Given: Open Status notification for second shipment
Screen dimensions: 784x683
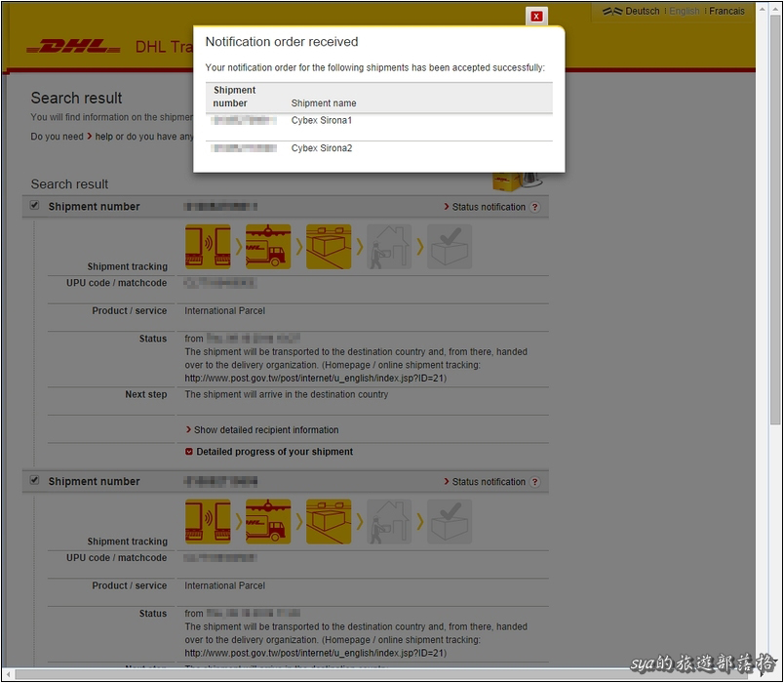Looking at the screenshot, I should coord(489,481).
